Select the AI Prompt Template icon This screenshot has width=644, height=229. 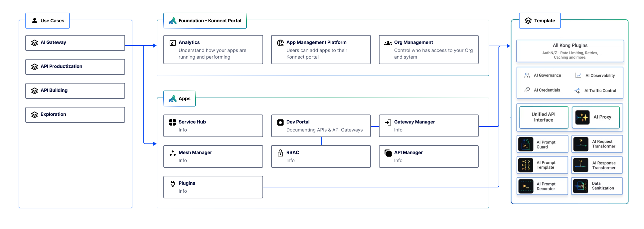(526, 165)
